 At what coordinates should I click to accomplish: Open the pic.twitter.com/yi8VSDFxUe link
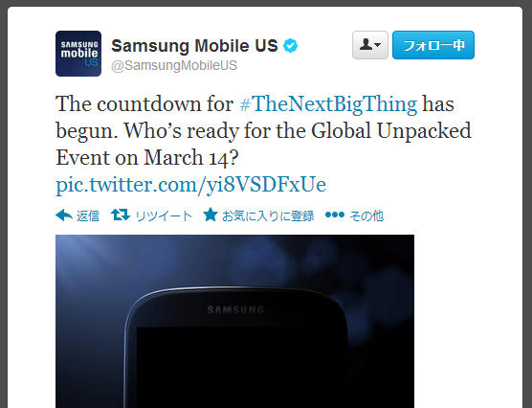pyautogui.click(x=191, y=185)
